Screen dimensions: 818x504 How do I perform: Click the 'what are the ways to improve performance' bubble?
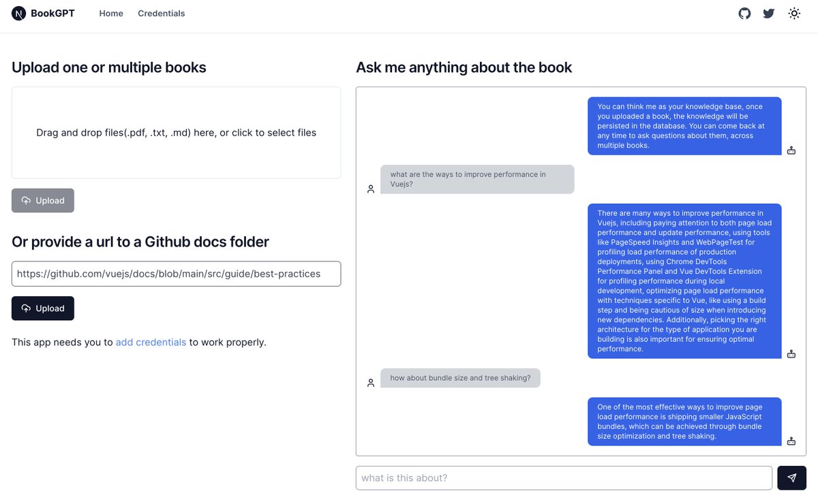coord(477,179)
